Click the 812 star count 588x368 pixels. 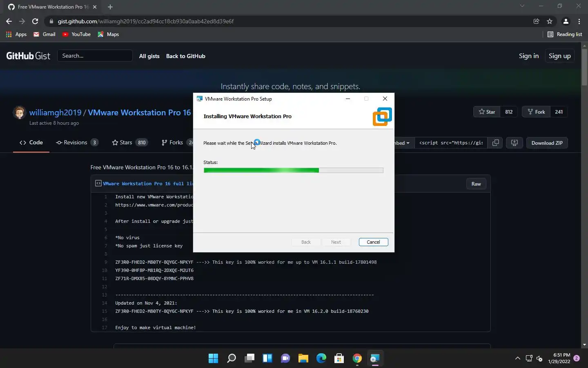point(509,112)
